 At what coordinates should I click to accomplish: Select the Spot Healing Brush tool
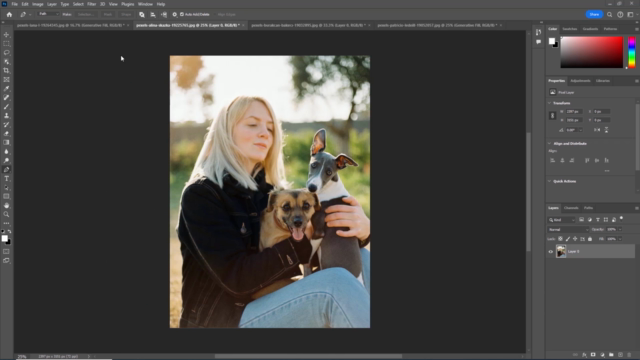tap(7, 98)
